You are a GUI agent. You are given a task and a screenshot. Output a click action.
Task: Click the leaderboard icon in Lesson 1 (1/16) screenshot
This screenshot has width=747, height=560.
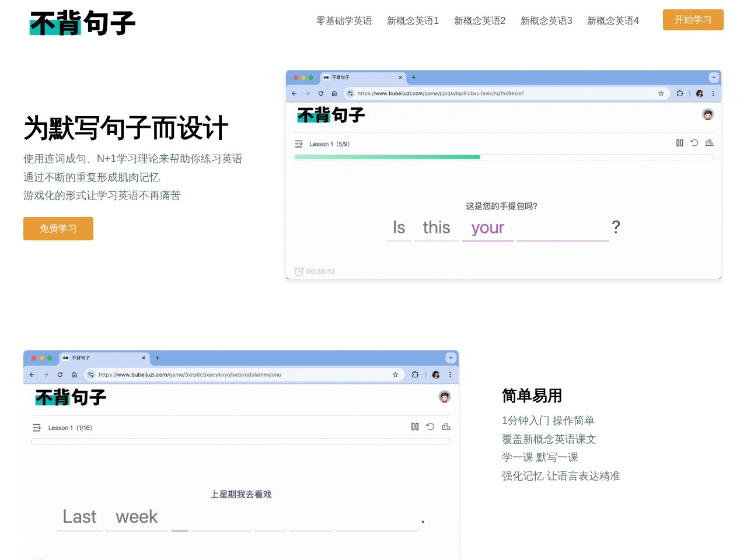coord(446,427)
